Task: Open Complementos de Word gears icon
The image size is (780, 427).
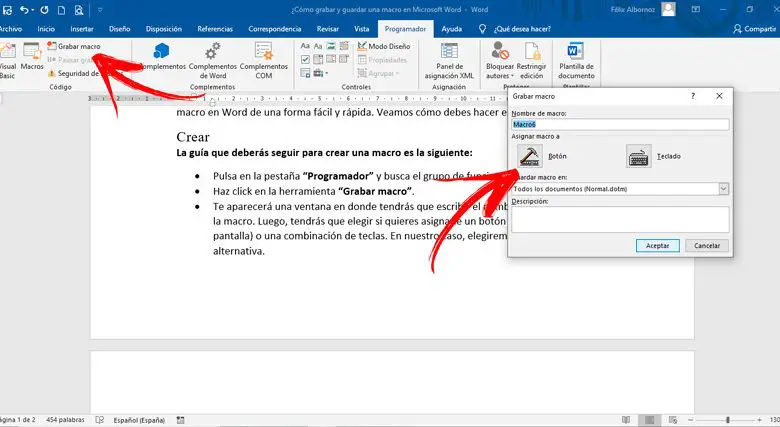Action: click(x=213, y=51)
